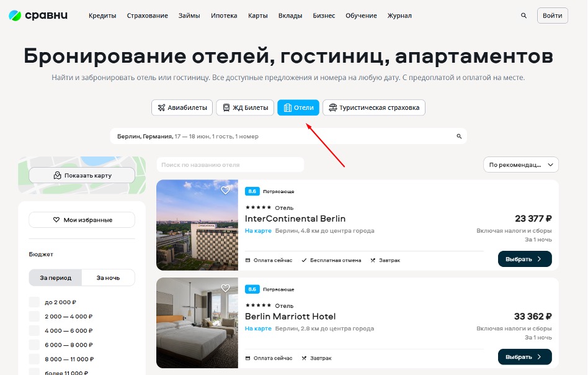
Task: Click the Бюджет filter heading
Action: click(x=41, y=254)
